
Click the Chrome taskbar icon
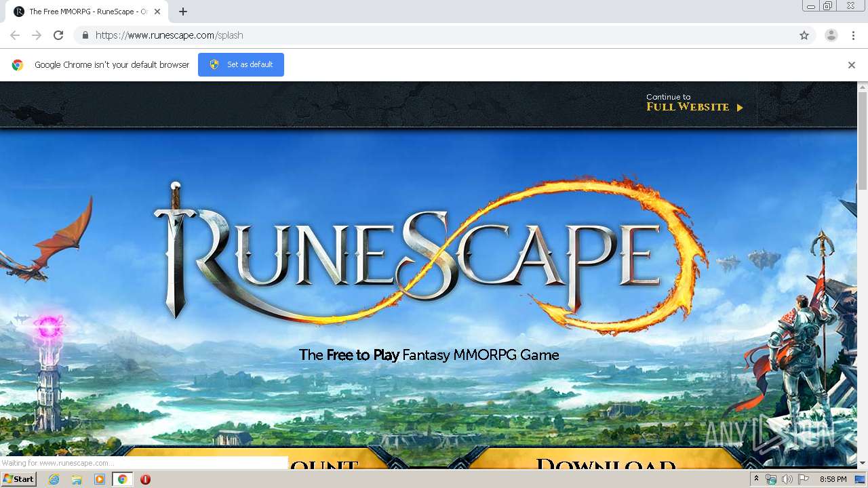tap(122, 479)
